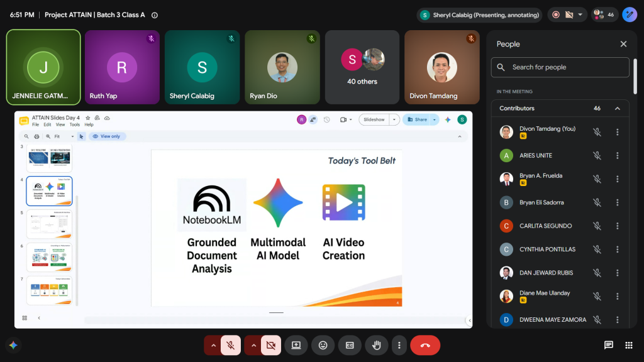Image resolution: width=644 pixels, height=362 pixels.
Task: Collapse the Contributors section
Action: [x=618, y=108]
